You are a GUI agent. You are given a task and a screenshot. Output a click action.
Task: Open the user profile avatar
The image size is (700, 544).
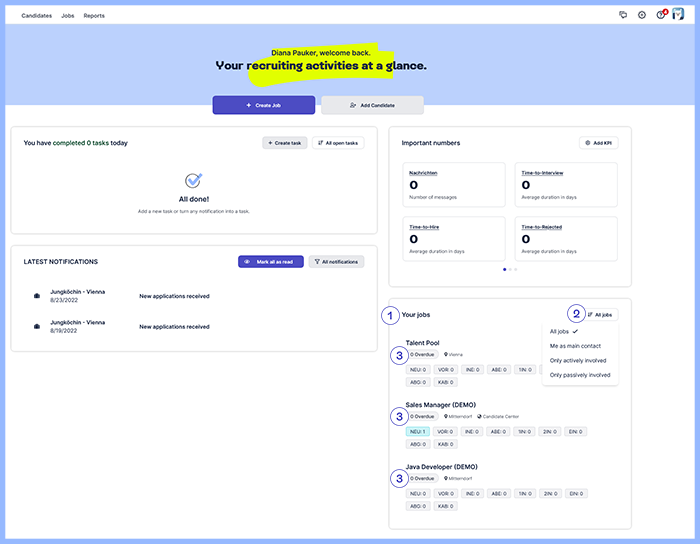coord(678,14)
